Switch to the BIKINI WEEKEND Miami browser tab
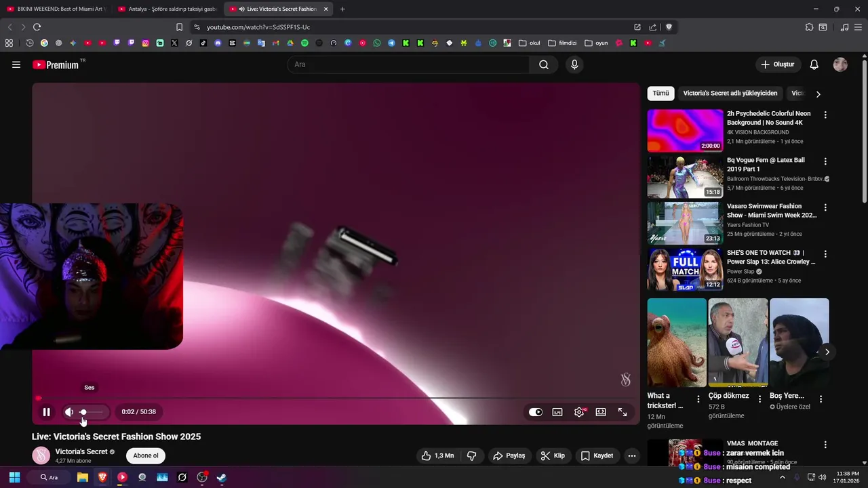868x488 pixels. (56, 9)
